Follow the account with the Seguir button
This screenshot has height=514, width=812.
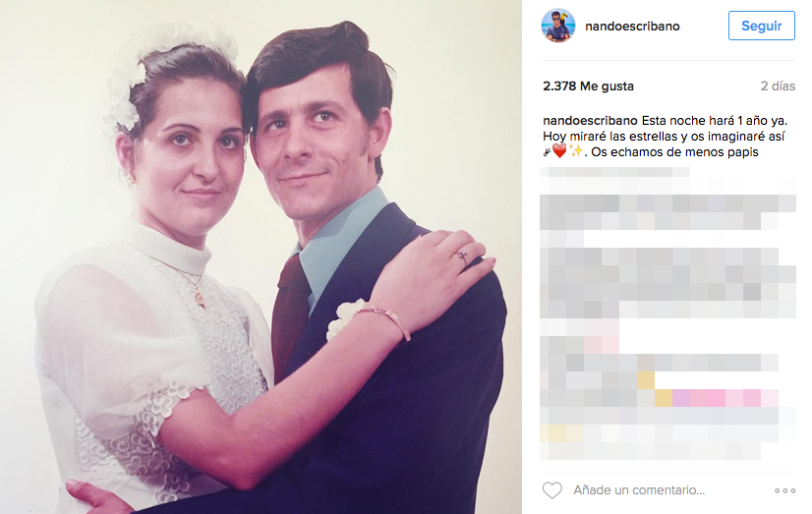pos(761,26)
